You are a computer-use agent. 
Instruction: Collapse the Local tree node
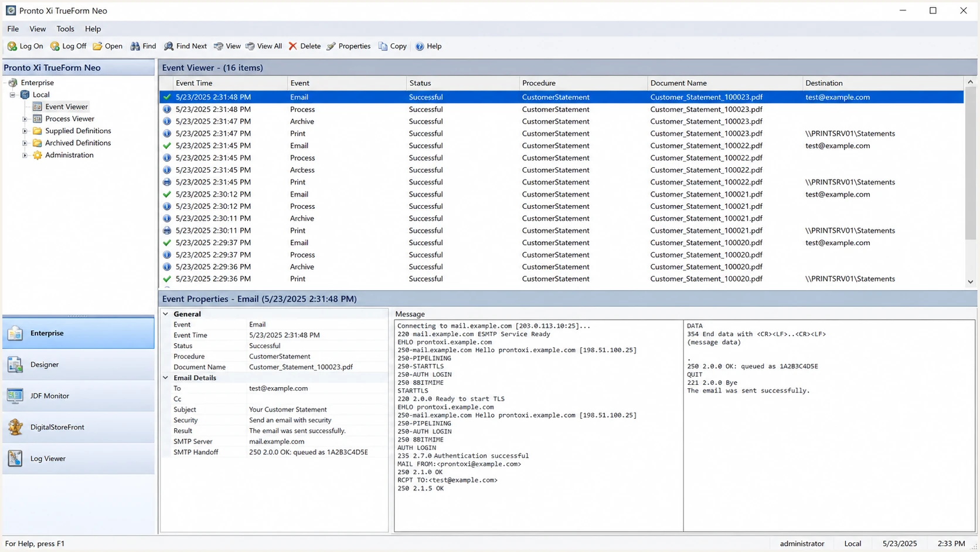[12, 94]
